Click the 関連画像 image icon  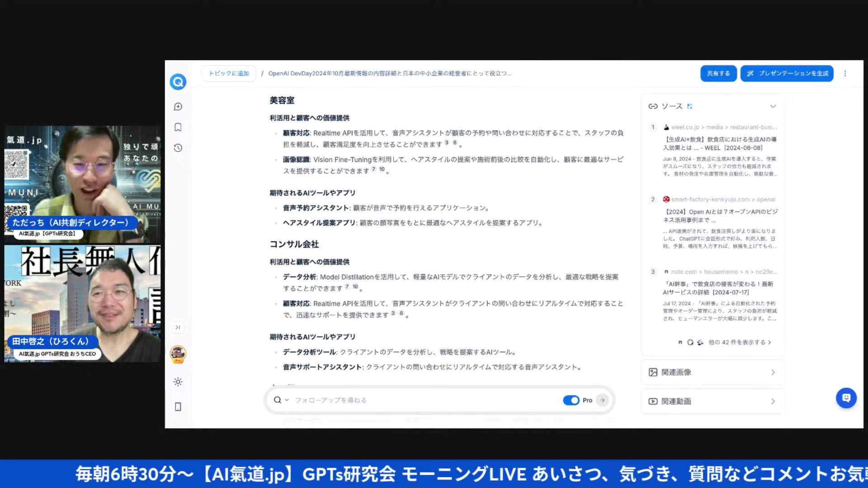tap(653, 372)
